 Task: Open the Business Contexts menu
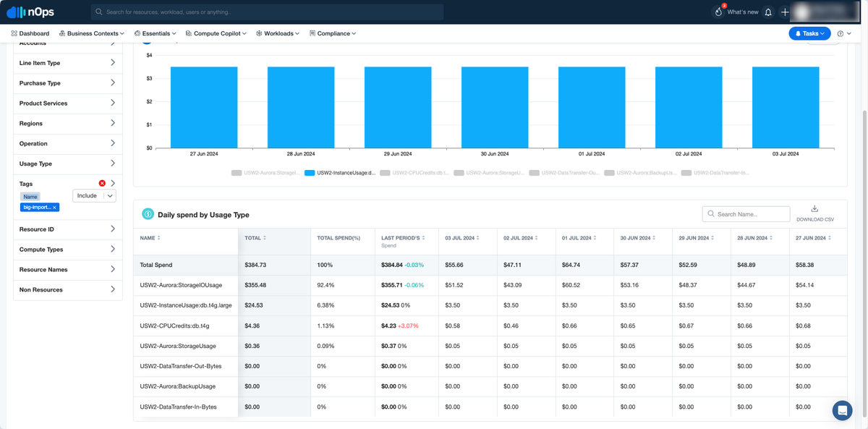[92, 33]
